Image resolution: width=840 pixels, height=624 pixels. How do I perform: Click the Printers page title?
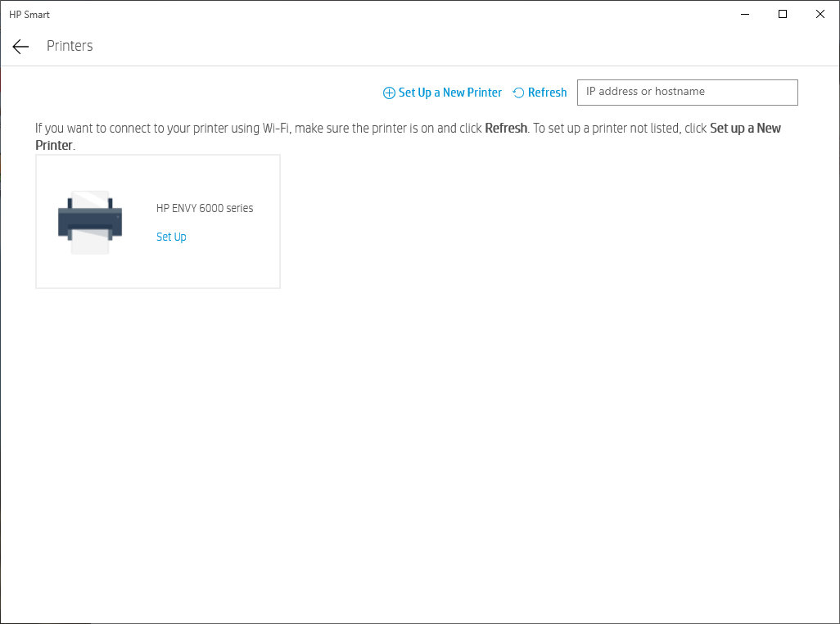click(x=70, y=46)
